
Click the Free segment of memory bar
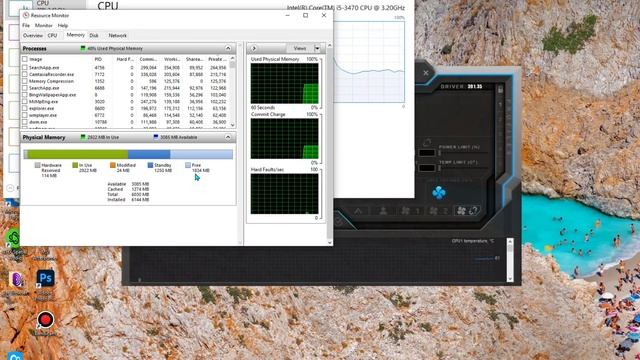[202, 154]
